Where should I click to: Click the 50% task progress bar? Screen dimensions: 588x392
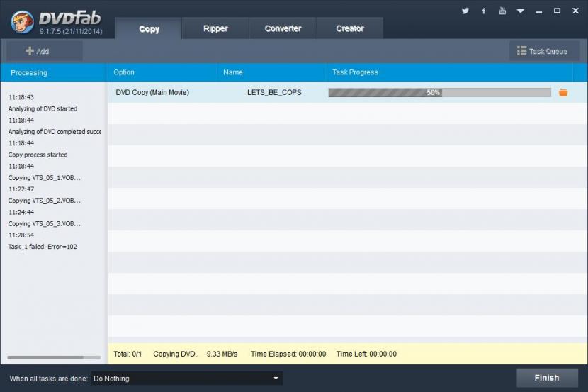(439, 92)
